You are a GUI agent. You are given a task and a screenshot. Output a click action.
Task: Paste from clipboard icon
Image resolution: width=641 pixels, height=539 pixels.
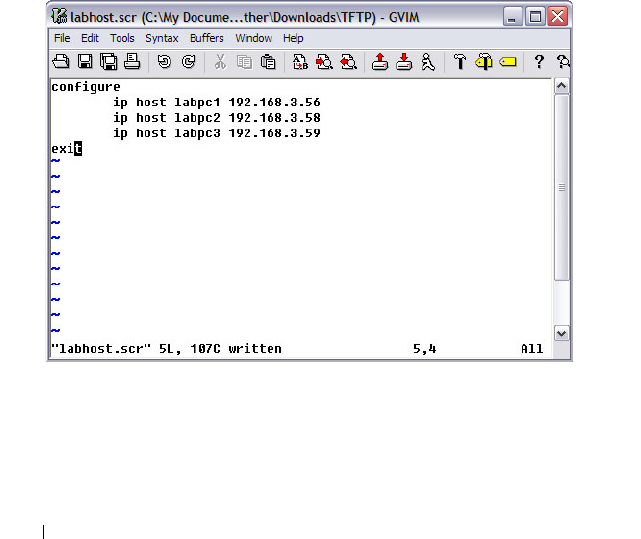(268, 62)
